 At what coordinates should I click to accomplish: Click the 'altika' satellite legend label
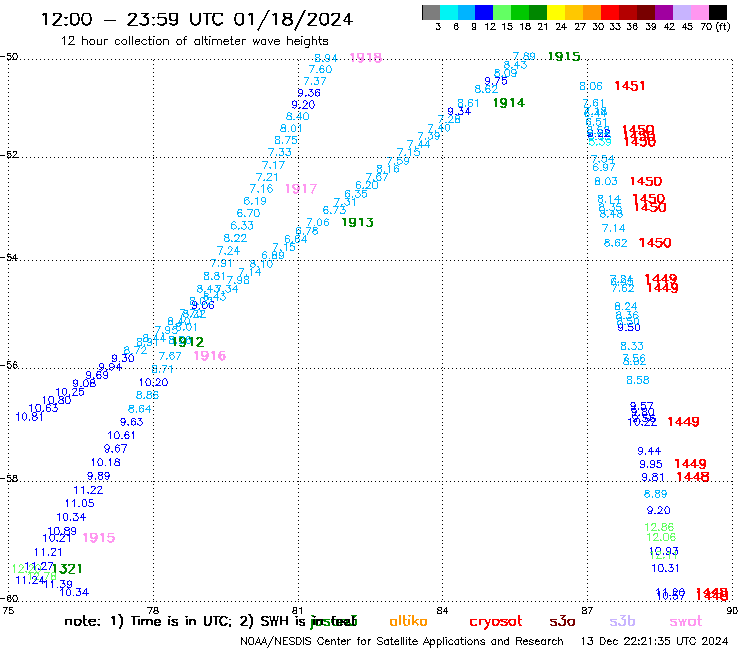pos(408,621)
